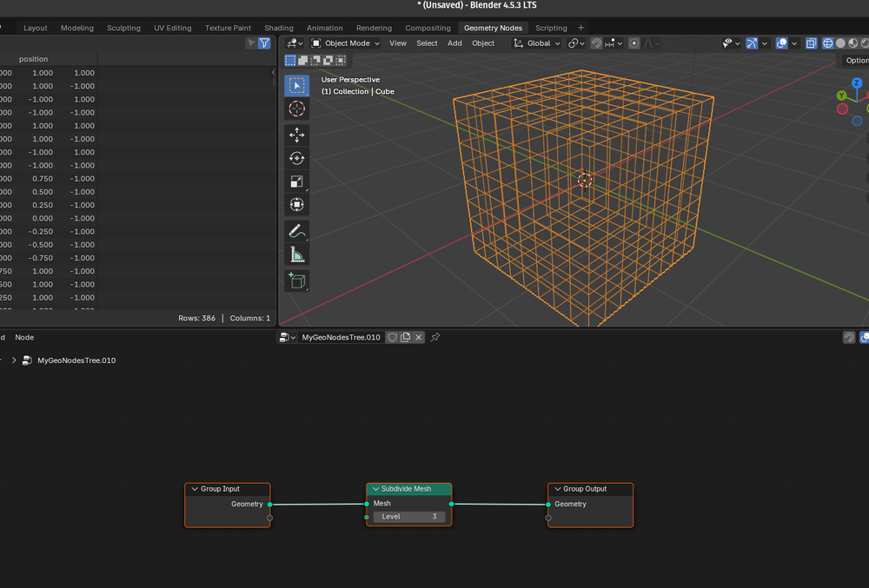
Task: Select the Rotate tool
Action: 297,157
